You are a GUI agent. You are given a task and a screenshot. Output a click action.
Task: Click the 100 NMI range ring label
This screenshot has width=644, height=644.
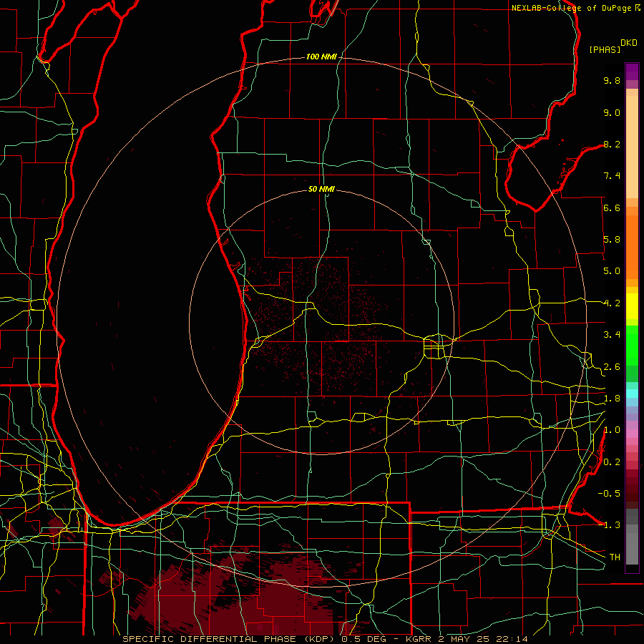321,57
